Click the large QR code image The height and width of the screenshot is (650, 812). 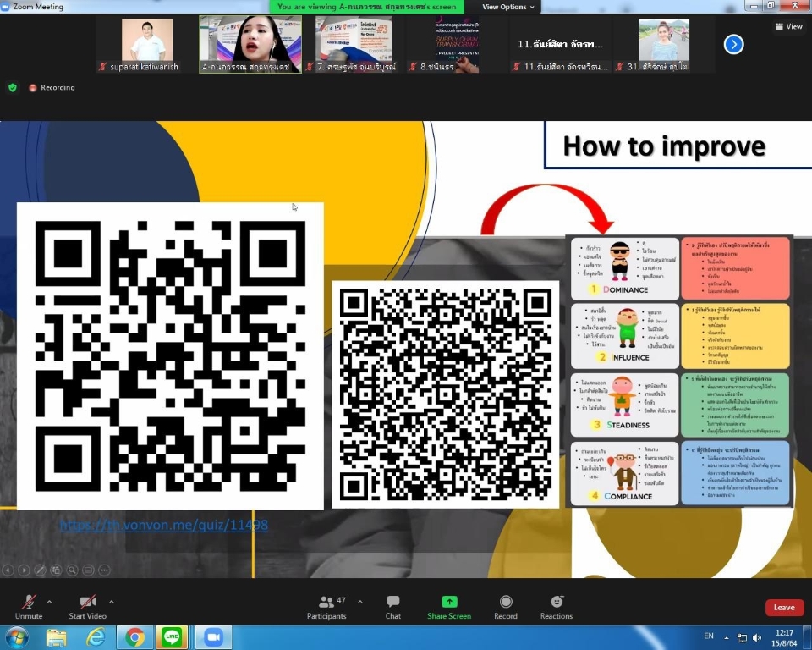pyautogui.click(x=170, y=356)
